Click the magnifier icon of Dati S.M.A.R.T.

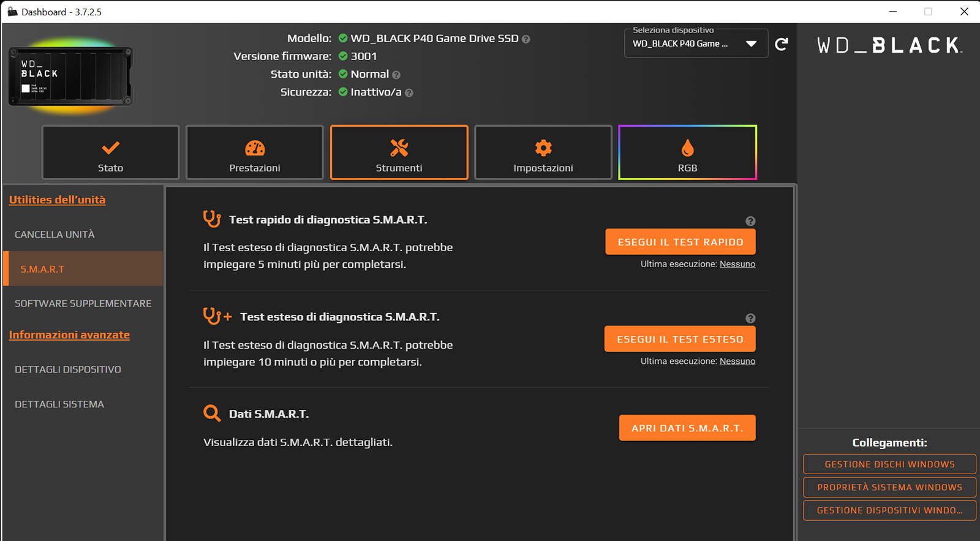(212, 413)
